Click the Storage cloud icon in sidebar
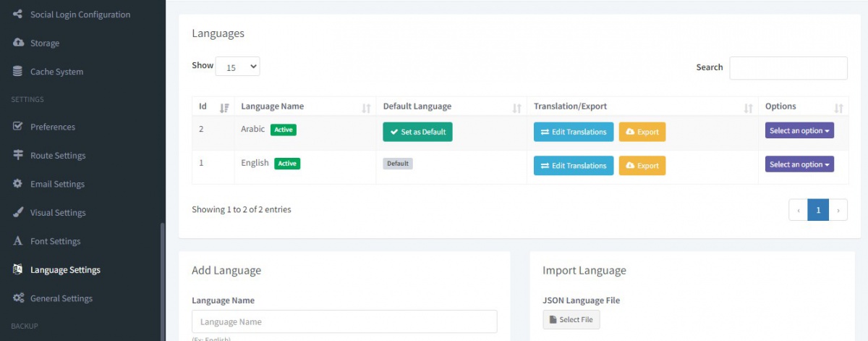 click(18, 43)
